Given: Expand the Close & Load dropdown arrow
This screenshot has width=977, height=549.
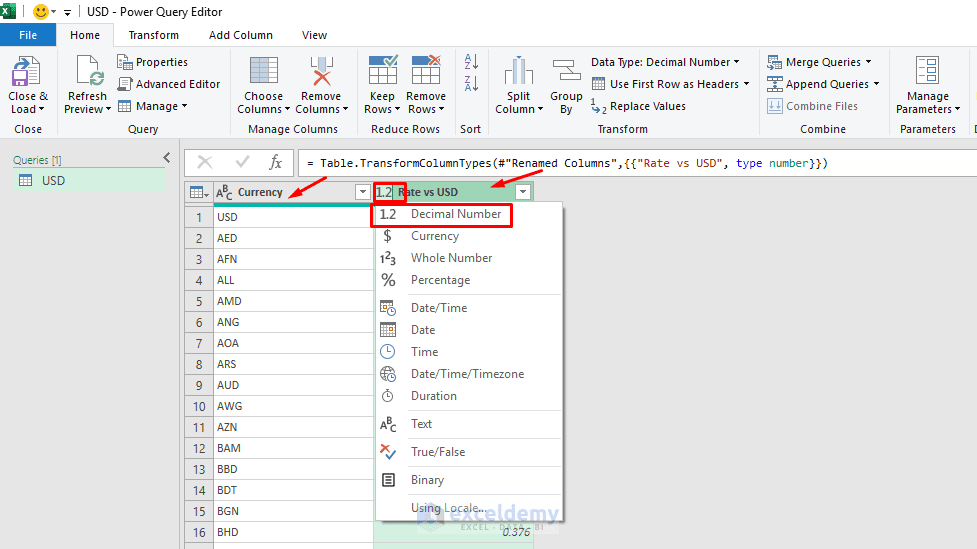Looking at the screenshot, I should (41, 109).
